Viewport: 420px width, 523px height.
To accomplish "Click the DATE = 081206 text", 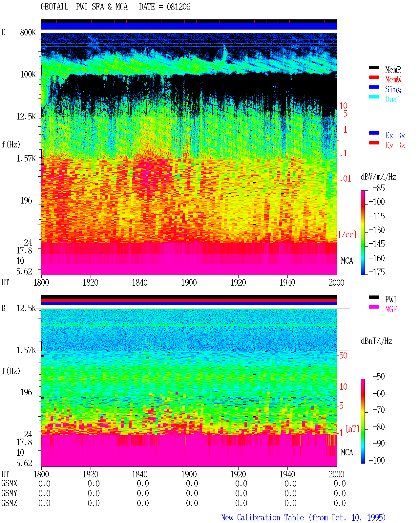I will [x=165, y=7].
